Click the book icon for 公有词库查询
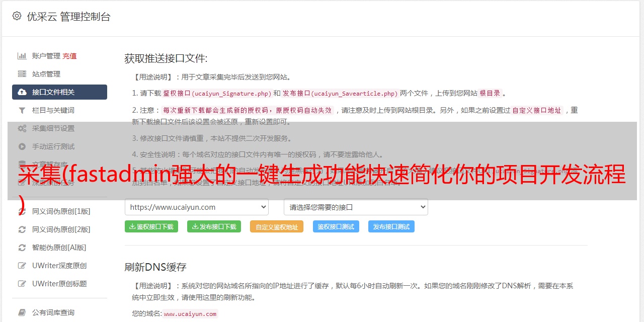Viewport: 644px width, 322px height. [x=22, y=312]
